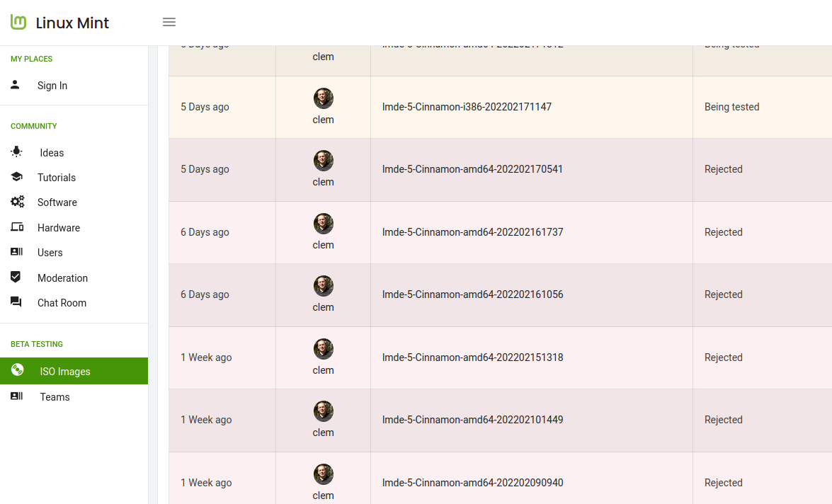832x504 pixels.
Task: Click the Software gears icon
Action: (17, 202)
